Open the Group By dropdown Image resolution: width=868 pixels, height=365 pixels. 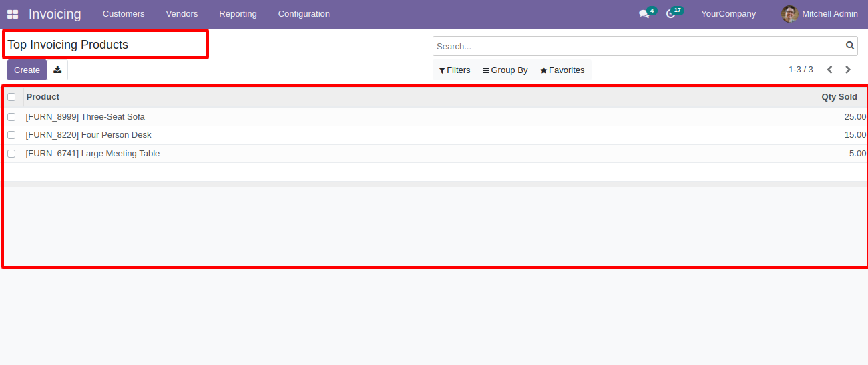(505, 70)
